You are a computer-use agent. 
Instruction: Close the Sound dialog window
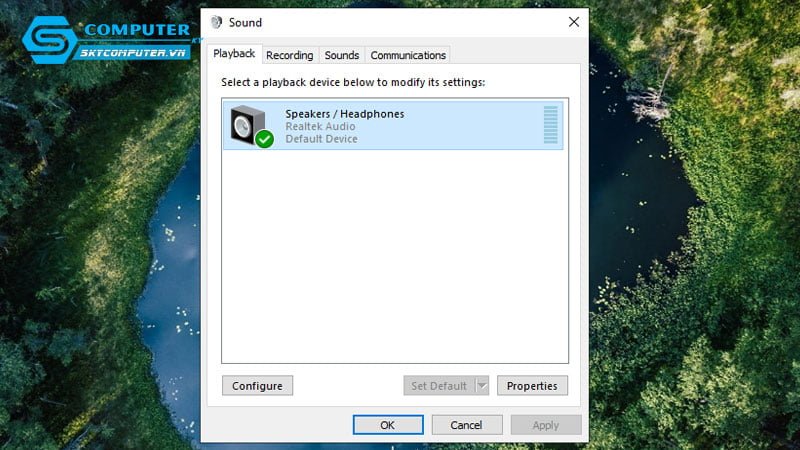[573, 22]
